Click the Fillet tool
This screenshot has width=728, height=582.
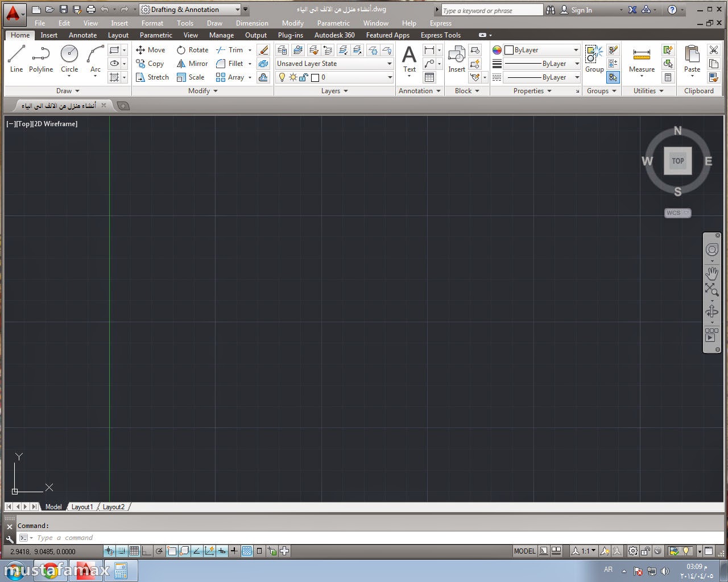tap(230, 64)
